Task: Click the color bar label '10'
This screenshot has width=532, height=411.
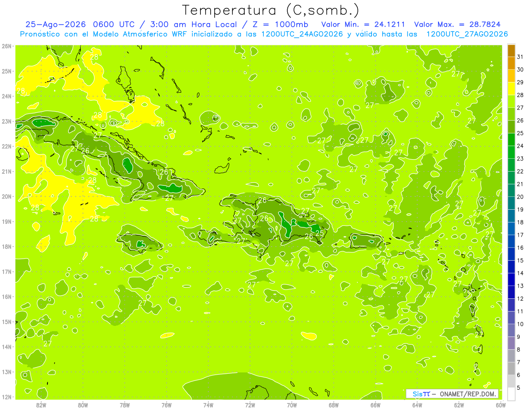Action: (520, 324)
